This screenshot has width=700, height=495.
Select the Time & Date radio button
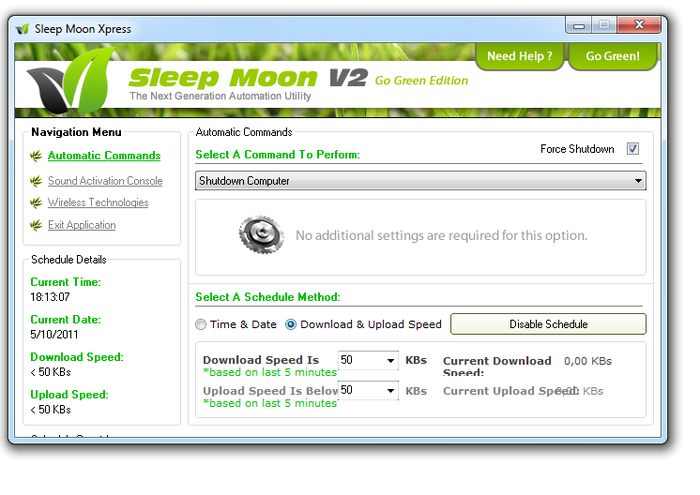click(x=201, y=324)
